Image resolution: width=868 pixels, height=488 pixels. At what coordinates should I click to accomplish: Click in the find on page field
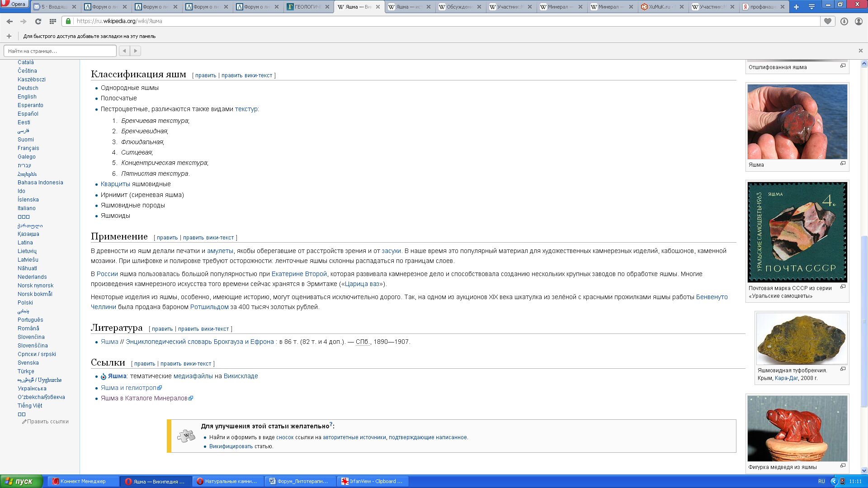60,51
